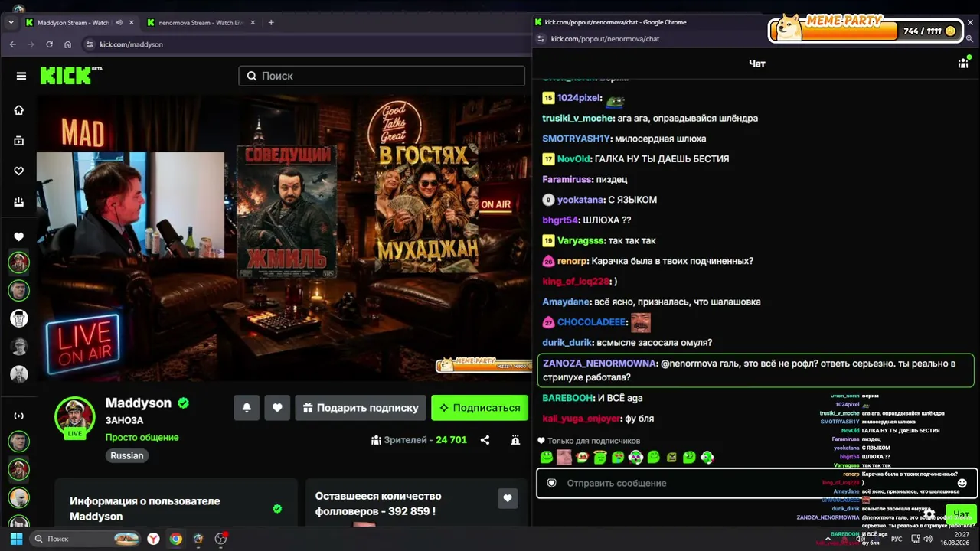
Task: Close the nenormova Stream tab
Action: pyautogui.click(x=253, y=23)
